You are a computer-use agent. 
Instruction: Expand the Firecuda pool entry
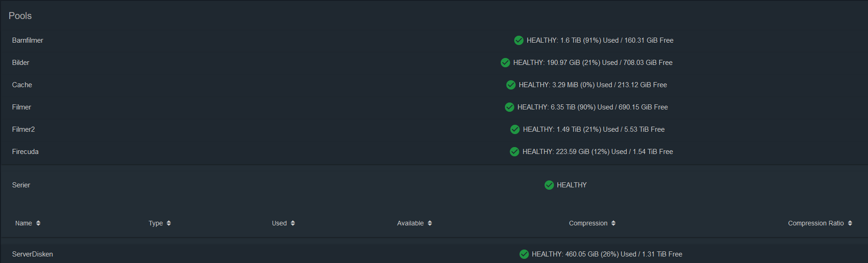click(26, 152)
